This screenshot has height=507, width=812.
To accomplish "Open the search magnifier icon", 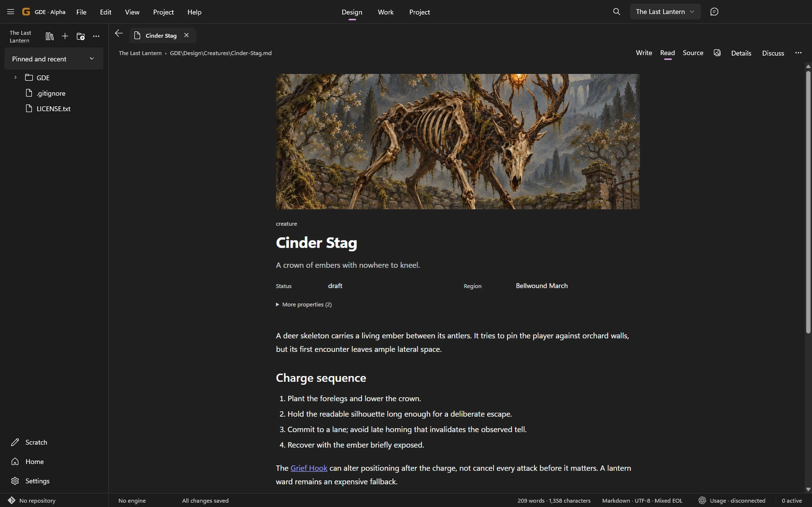I will (617, 12).
